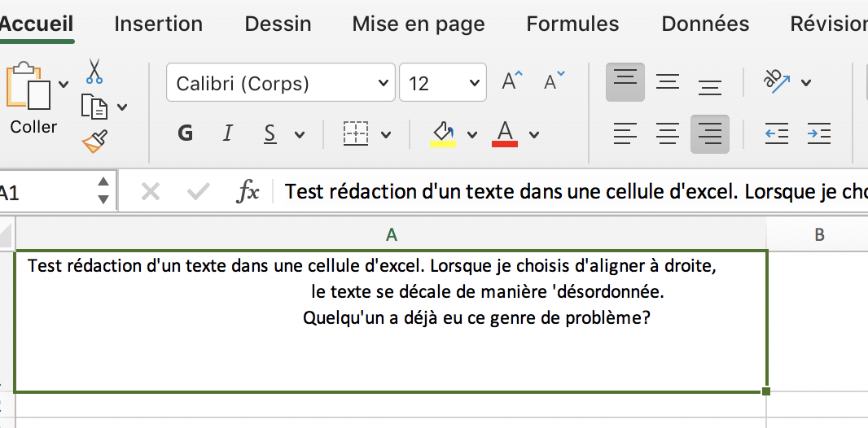Cut selection with the scissors icon

pyautogui.click(x=94, y=72)
